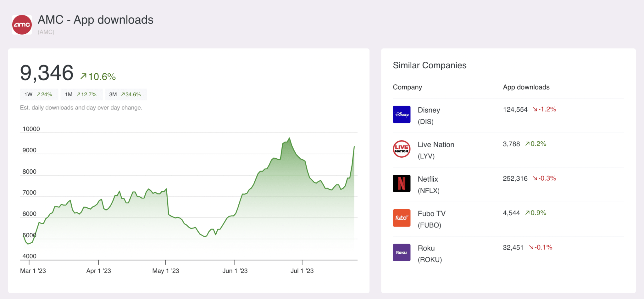Click the Live Nation logo icon
This screenshot has height=299, width=644.
point(402,149)
